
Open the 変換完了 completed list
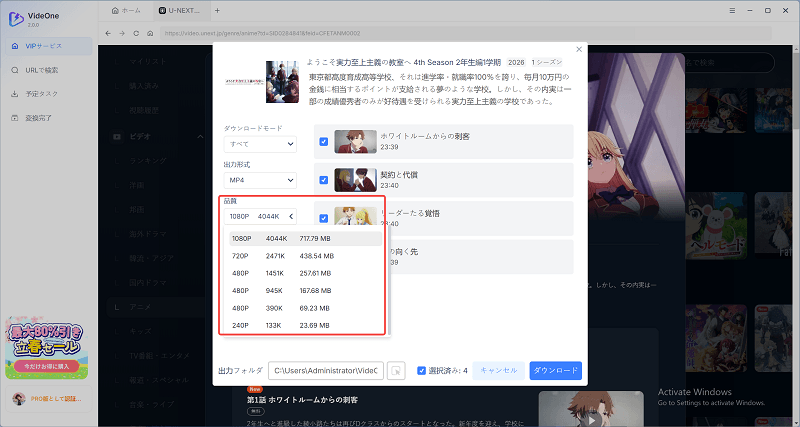pos(42,118)
